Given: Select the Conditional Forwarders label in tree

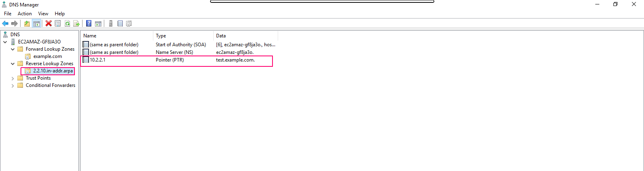Looking at the screenshot, I should (51, 85).
